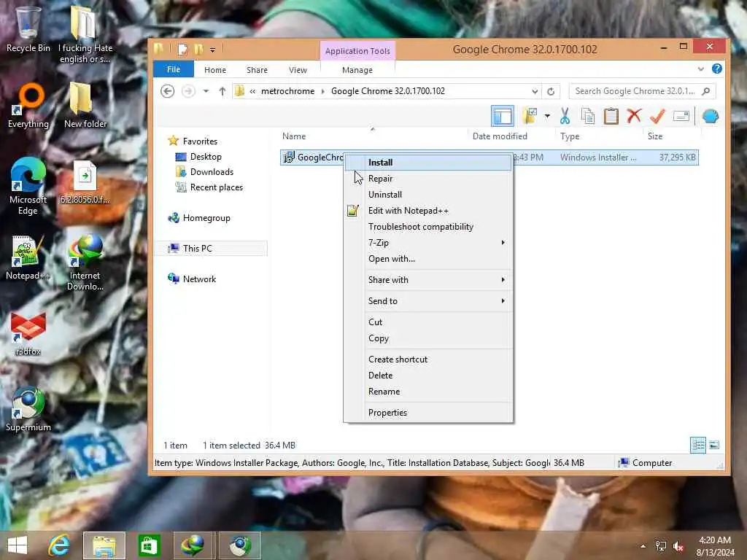This screenshot has width=747, height=560.
Task: Choose Uninstall from the context menu
Action: 428,194
